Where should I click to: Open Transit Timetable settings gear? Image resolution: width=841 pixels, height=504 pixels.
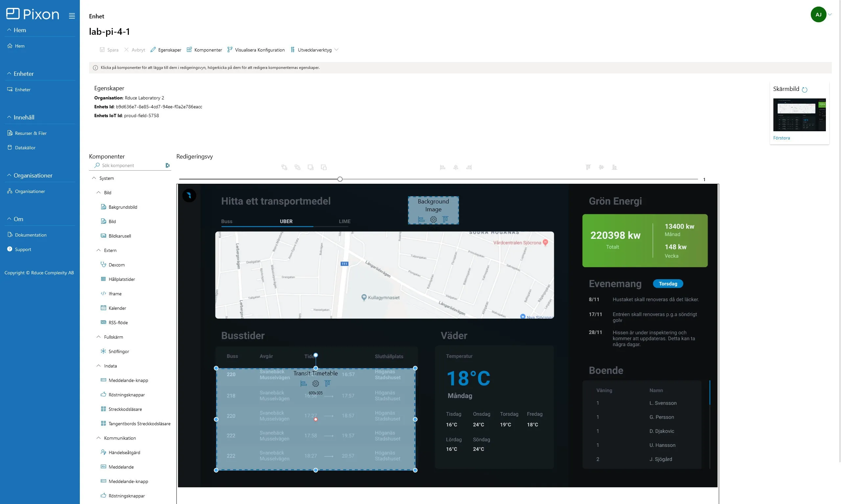point(315,384)
